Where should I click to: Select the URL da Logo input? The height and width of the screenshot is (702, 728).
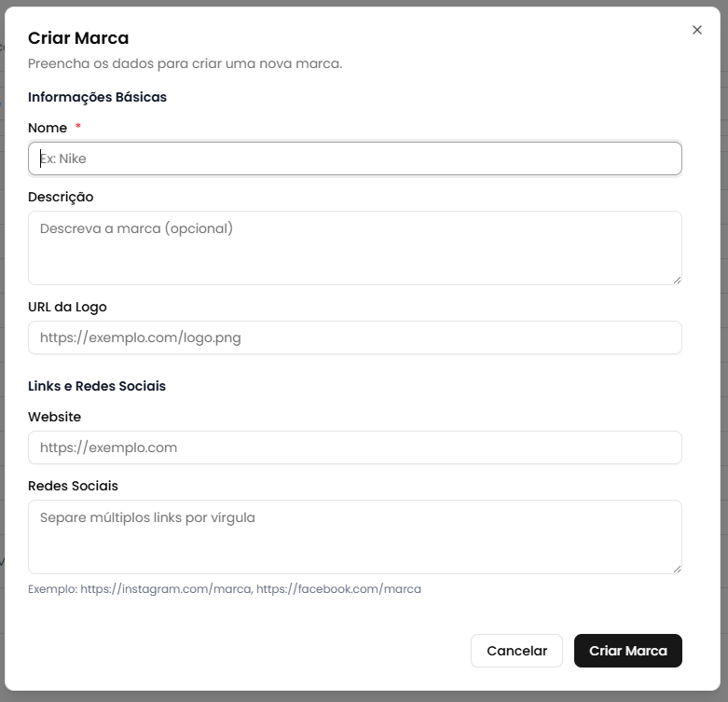[354, 337]
